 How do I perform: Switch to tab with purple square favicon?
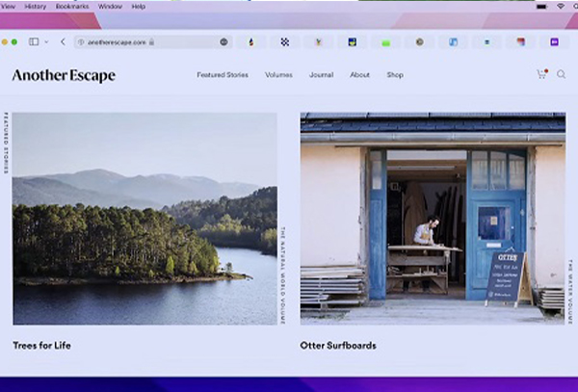point(555,42)
